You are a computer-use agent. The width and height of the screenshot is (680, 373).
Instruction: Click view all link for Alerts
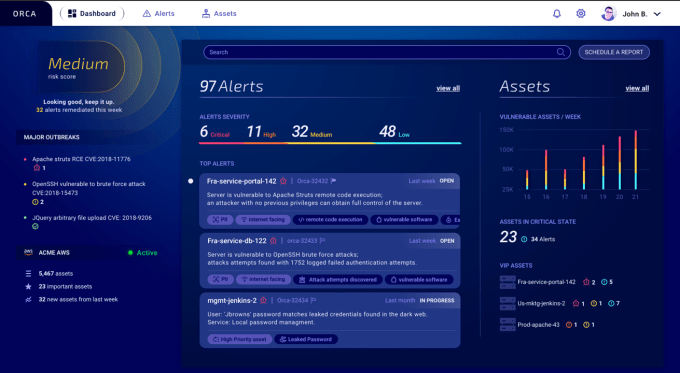click(448, 88)
